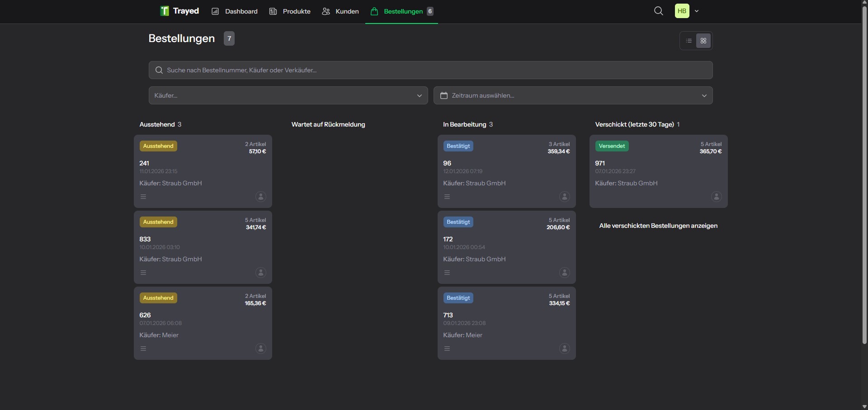Open the lines menu icon on order 833
This screenshot has width=868, height=410.
(x=143, y=273)
